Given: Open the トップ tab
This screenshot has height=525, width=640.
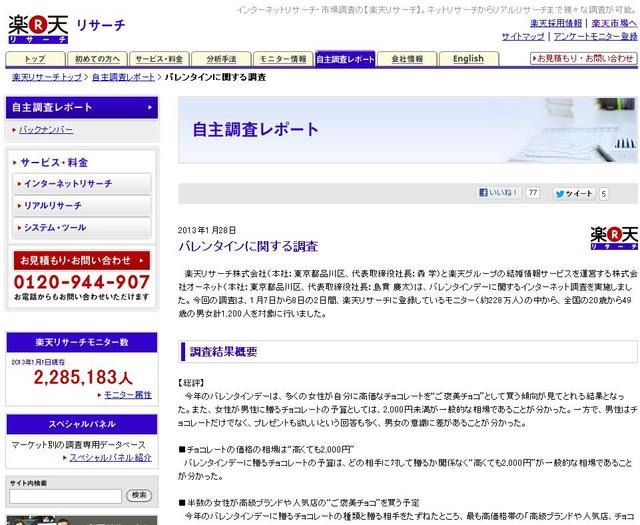Looking at the screenshot, I should [36, 59].
